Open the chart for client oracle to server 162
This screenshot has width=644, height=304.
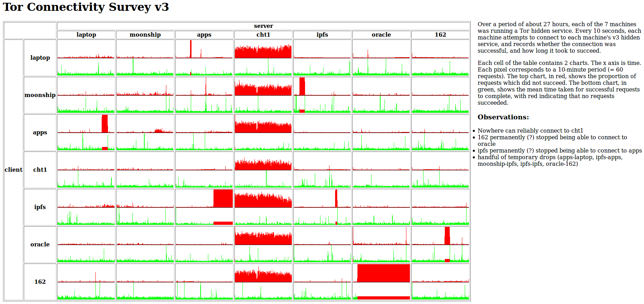(x=440, y=244)
